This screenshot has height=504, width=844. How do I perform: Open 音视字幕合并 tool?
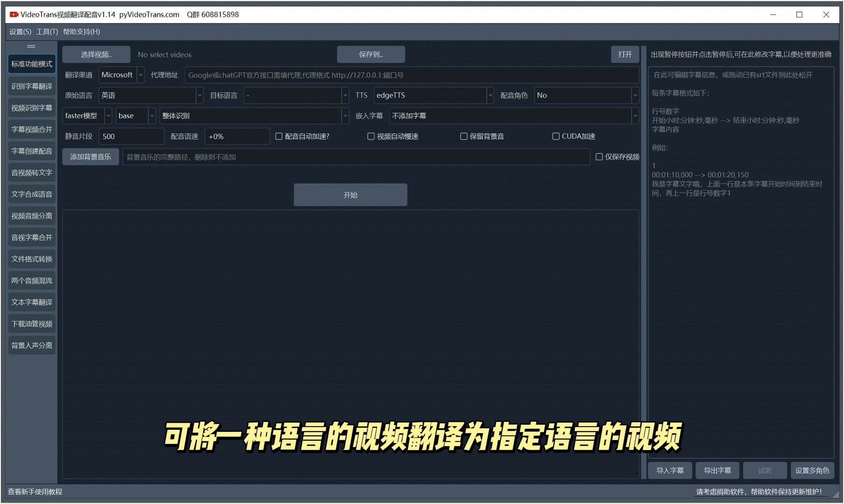pyautogui.click(x=32, y=238)
